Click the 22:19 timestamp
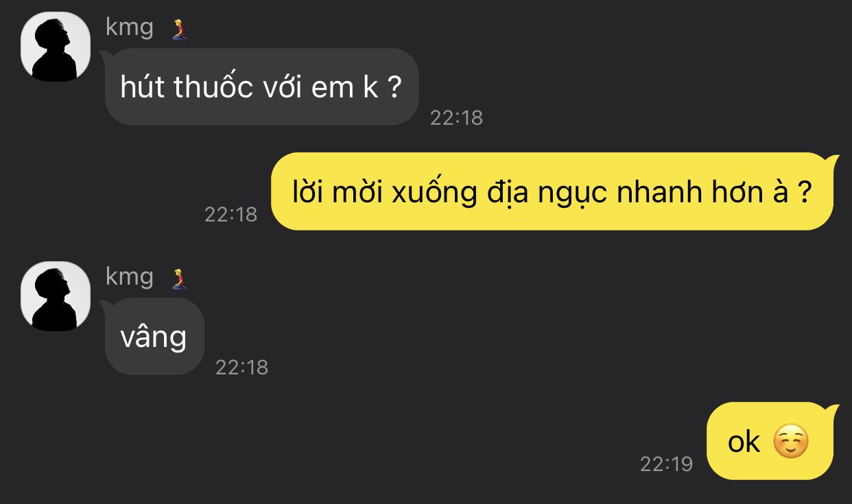The image size is (852, 504). tap(666, 464)
